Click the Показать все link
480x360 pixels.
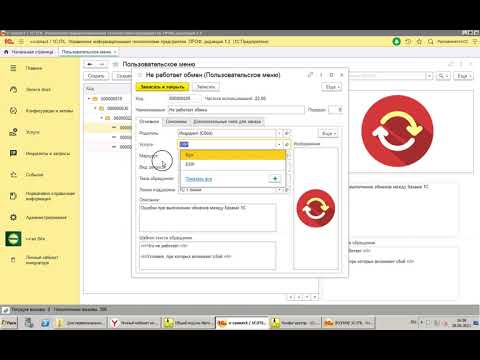199,179
